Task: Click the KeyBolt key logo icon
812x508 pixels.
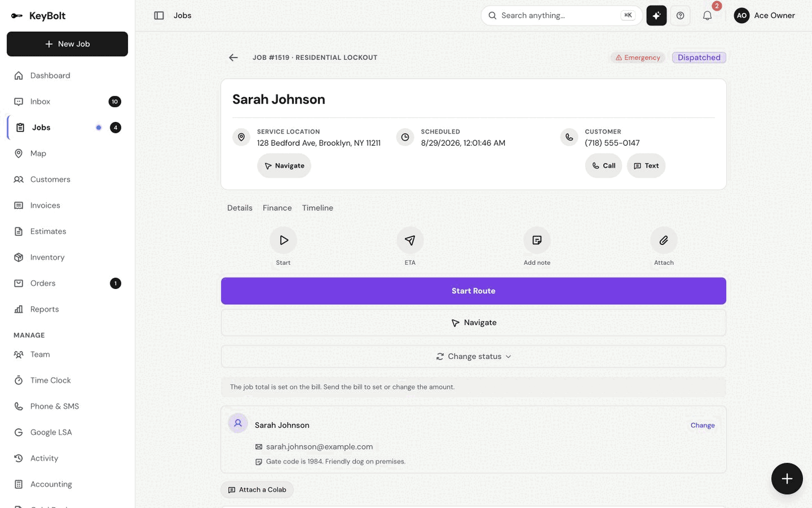Action: click(17, 16)
